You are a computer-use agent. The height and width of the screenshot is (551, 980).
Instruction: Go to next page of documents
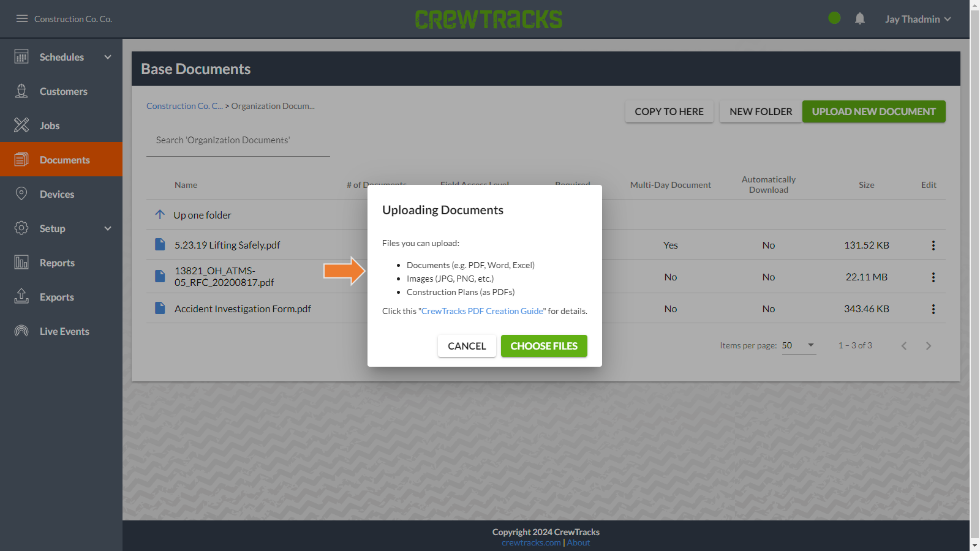click(929, 346)
